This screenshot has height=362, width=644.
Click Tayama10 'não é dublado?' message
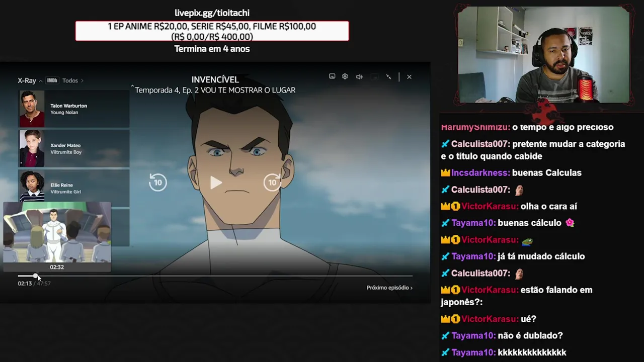502,335
